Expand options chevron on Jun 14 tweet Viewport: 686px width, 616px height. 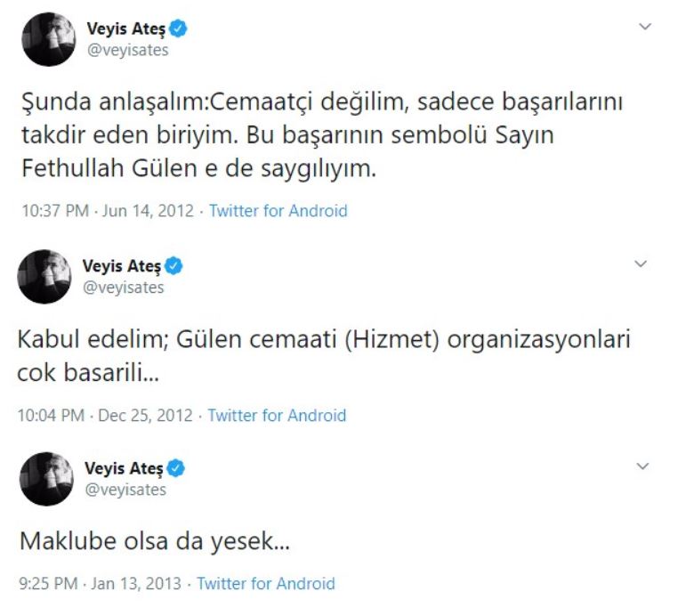pyautogui.click(x=645, y=27)
